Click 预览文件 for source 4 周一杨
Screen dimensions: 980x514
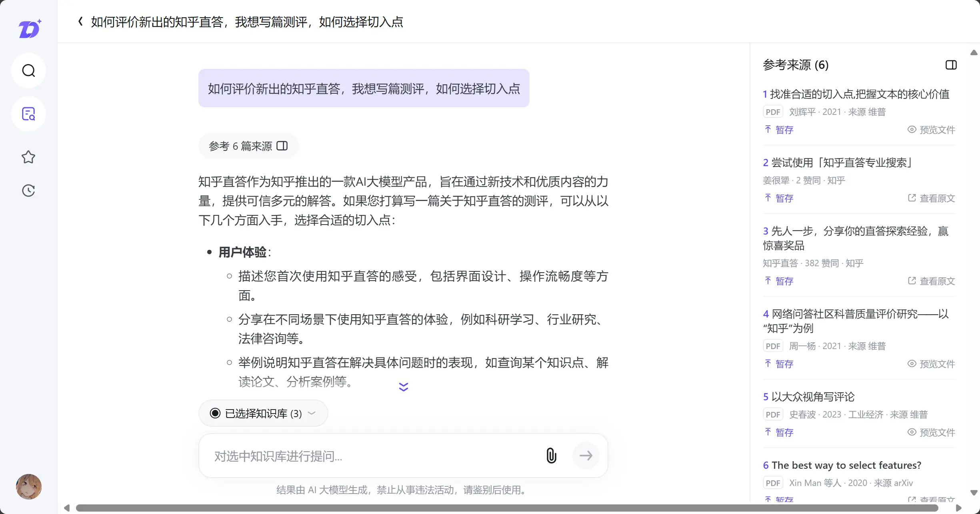(931, 364)
